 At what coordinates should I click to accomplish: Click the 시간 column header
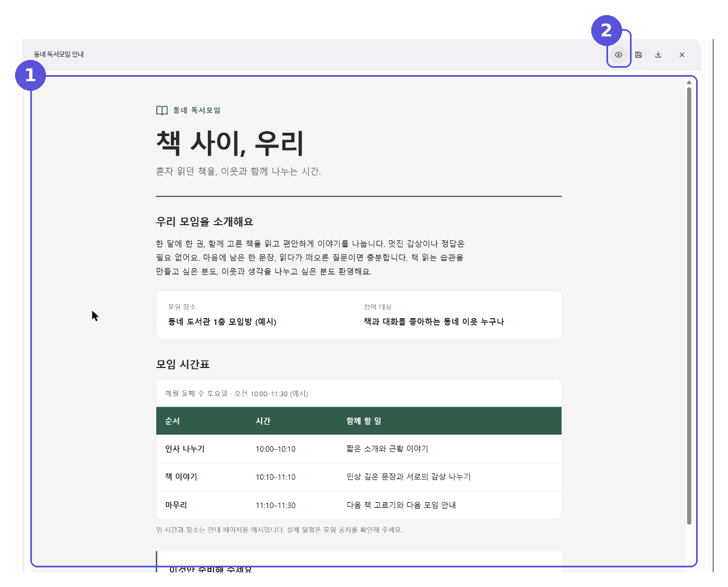263,421
